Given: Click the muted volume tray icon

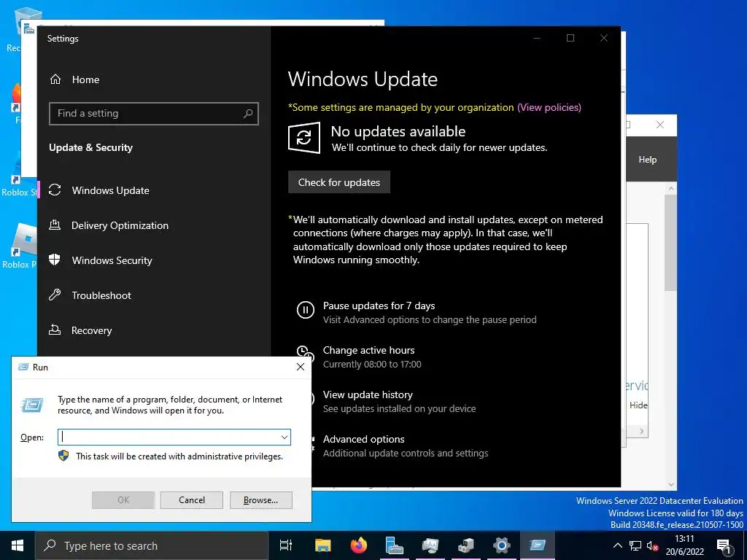Looking at the screenshot, I should tap(653, 546).
